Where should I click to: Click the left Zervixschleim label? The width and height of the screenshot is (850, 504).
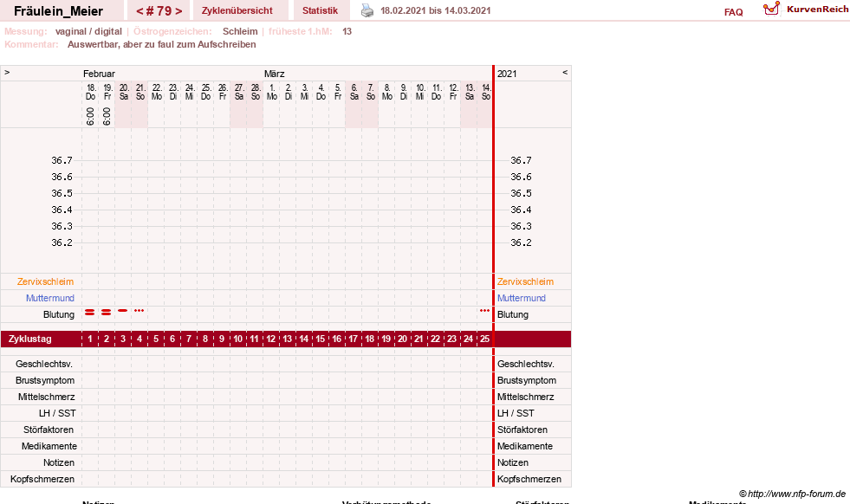(x=45, y=281)
